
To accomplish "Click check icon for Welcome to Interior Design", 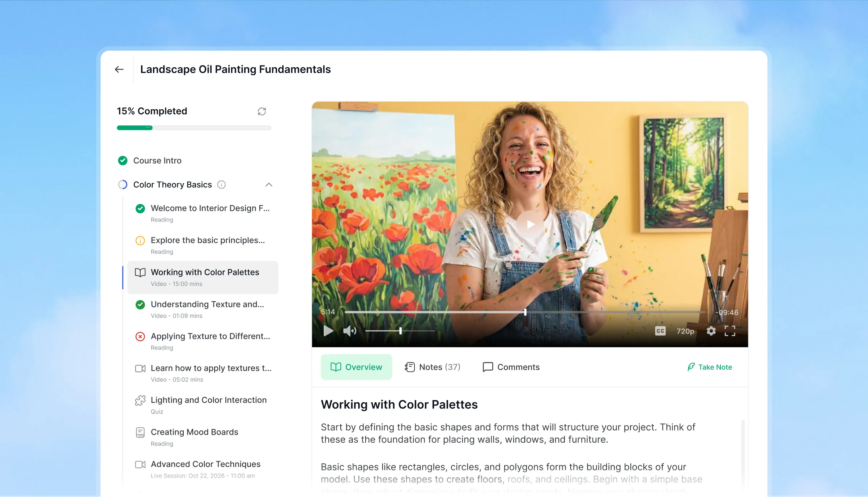I will (x=140, y=208).
